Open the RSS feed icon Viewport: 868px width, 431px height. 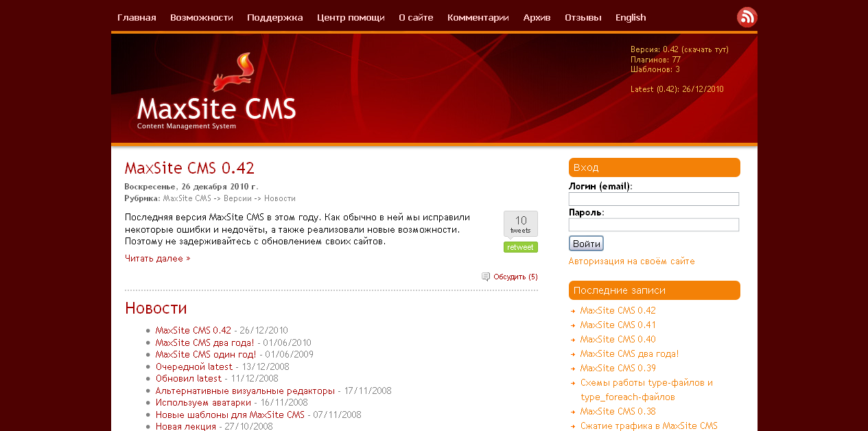tap(747, 17)
